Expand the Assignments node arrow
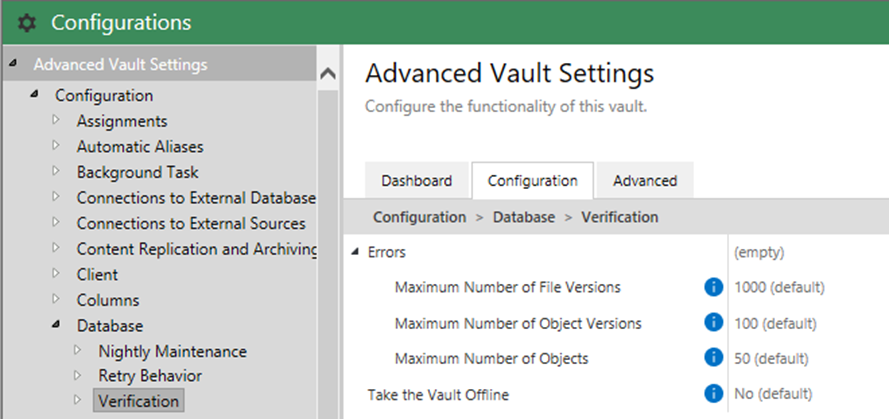889x419 pixels. click(x=56, y=120)
